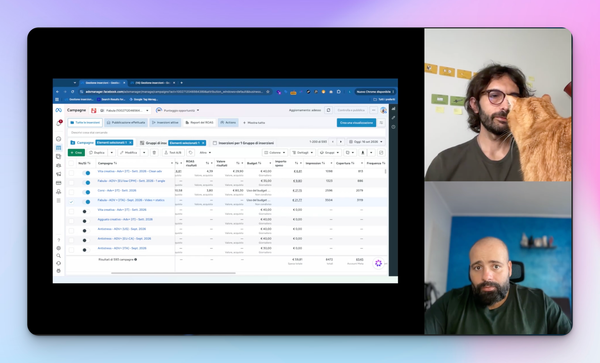600x363 pixels.
Task: Uncheck the selected Fabula Video + statics row
Action: pos(71,202)
